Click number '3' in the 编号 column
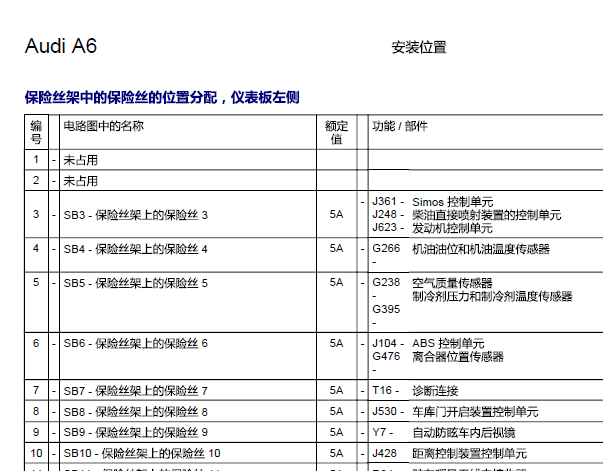The height and width of the screenshot is (471, 603). coord(36,214)
